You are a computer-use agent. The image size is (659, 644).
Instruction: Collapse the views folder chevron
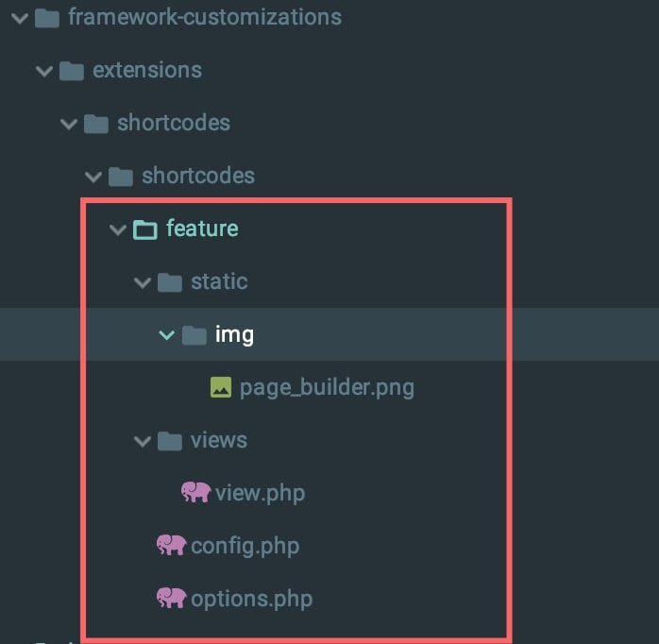(143, 441)
